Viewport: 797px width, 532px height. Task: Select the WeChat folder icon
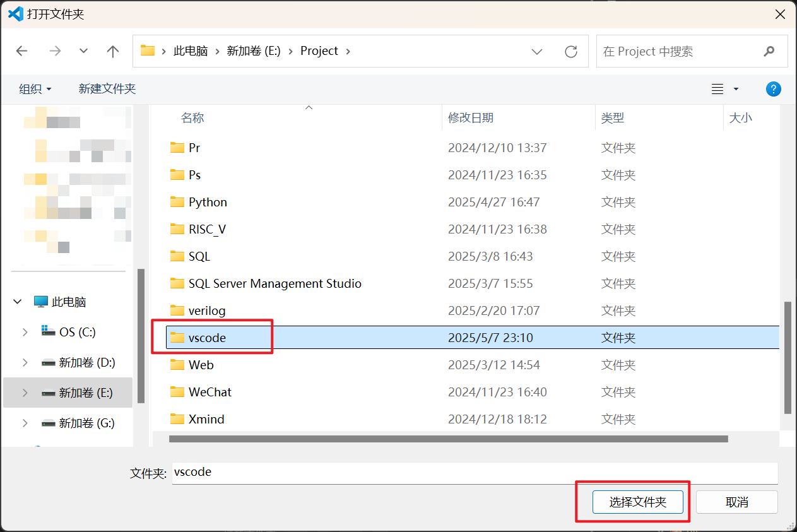pos(177,392)
